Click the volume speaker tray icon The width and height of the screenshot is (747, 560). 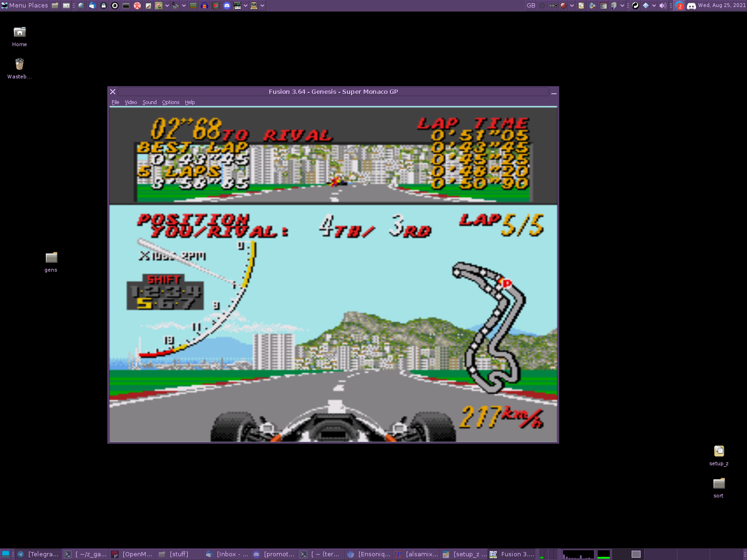[663, 6]
